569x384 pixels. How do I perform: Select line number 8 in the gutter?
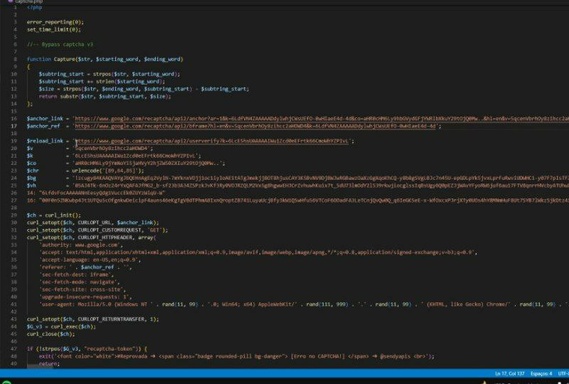tap(15, 59)
